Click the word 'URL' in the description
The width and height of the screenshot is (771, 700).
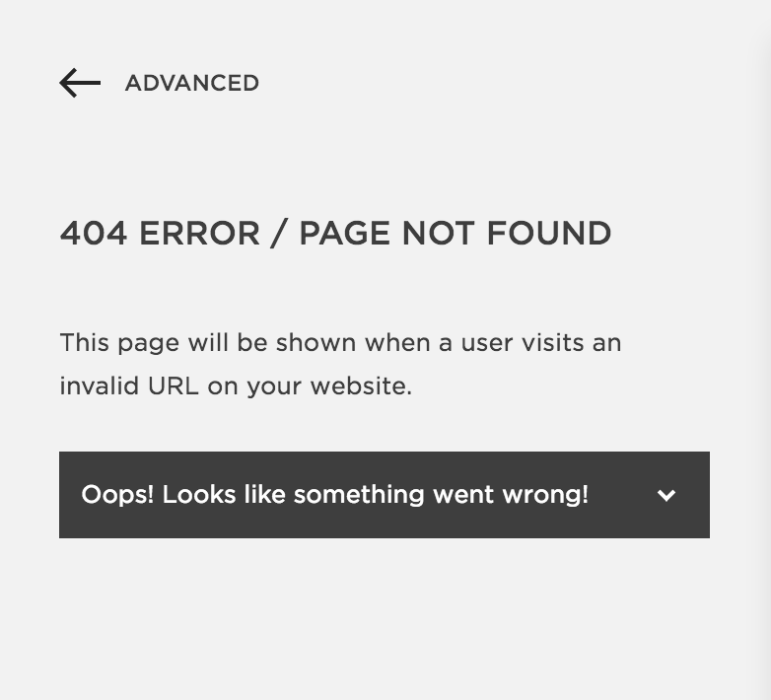pyautogui.click(x=174, y=385)
